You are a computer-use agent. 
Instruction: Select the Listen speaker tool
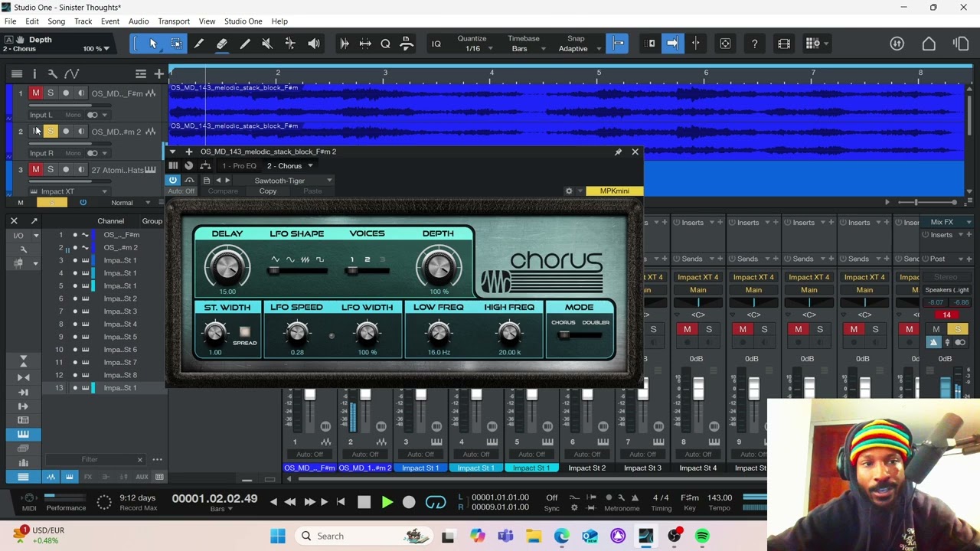(x=314, y=44)
